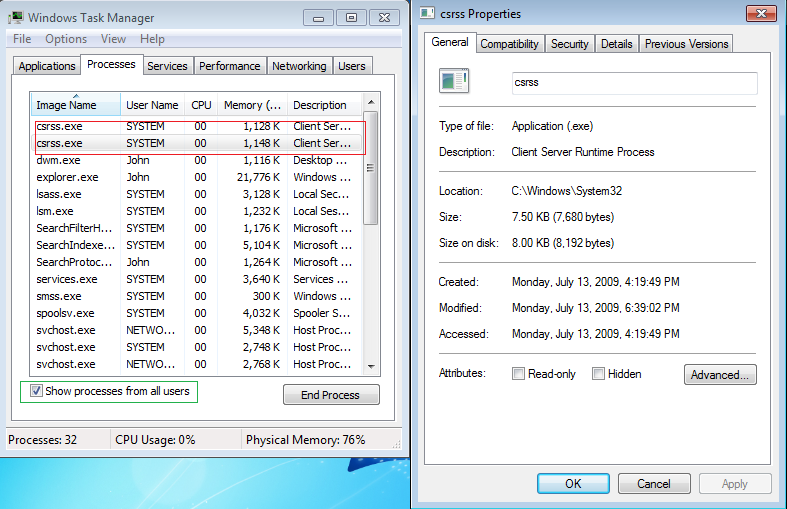Select the svchost.exe row using 2,748 K
This screenshot has width=787, height=509.
coord(197,347)
